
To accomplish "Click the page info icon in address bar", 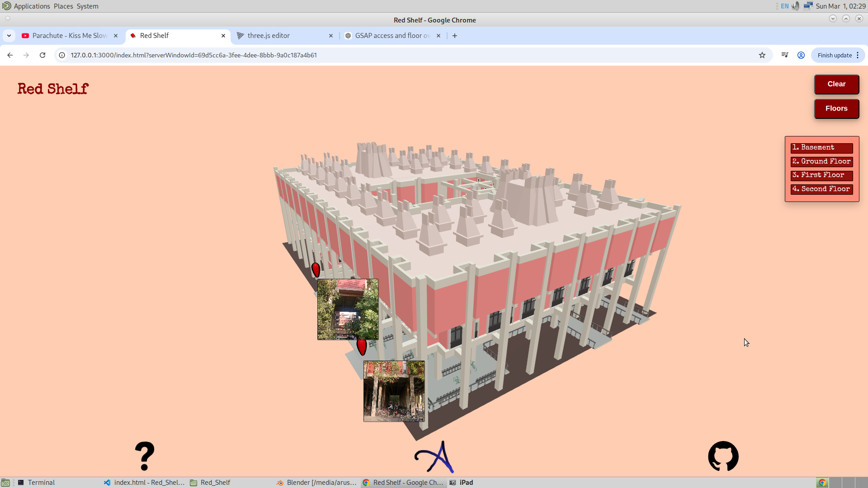I will tap(61, 55).
